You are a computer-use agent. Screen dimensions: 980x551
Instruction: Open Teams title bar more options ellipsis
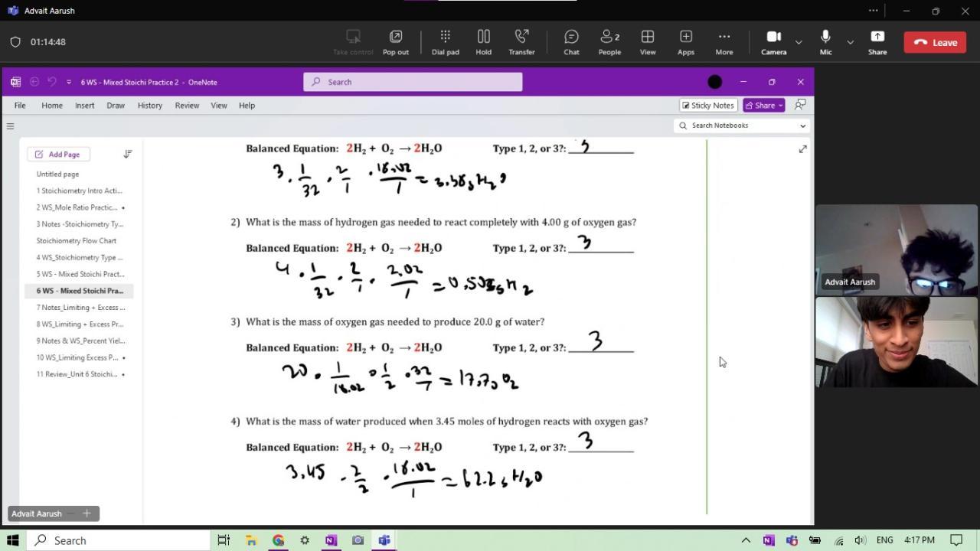[x=874, y=11]
